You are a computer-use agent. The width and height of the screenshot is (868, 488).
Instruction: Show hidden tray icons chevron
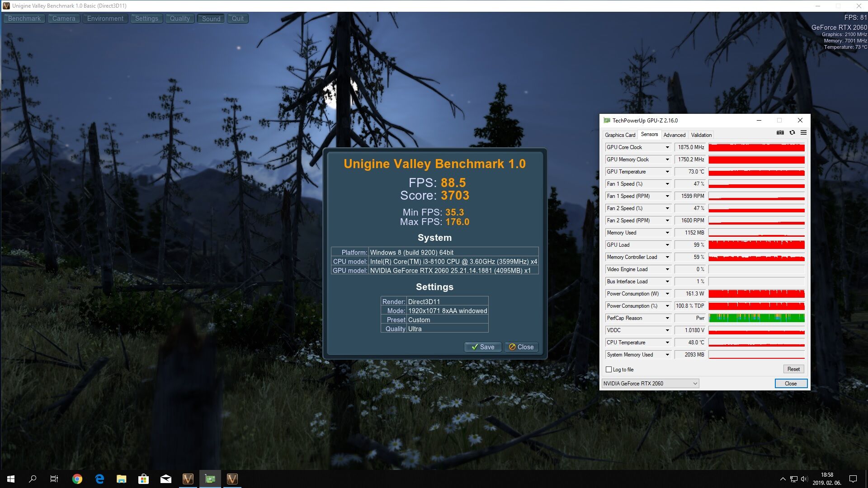[783, 479]
